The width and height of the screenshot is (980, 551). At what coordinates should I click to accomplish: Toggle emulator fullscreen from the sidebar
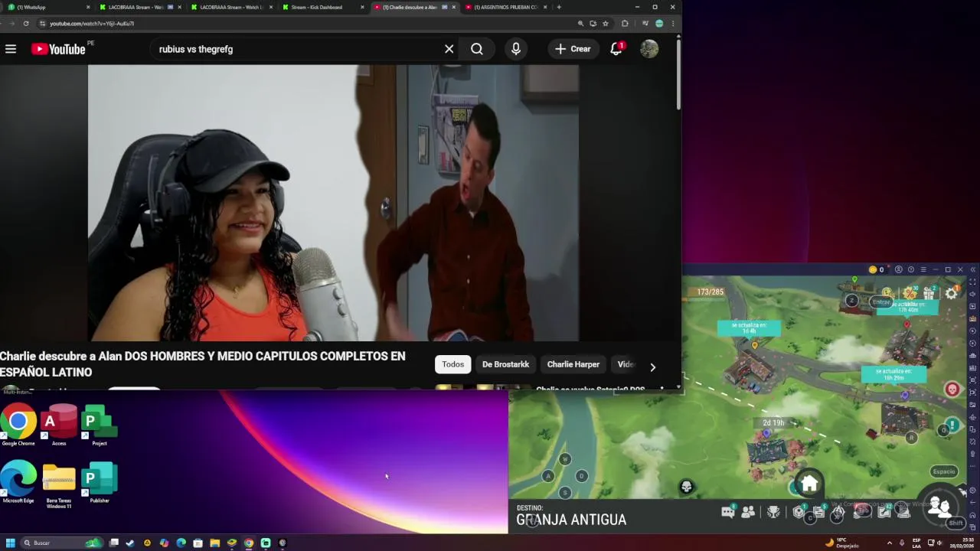coord(973,282)
